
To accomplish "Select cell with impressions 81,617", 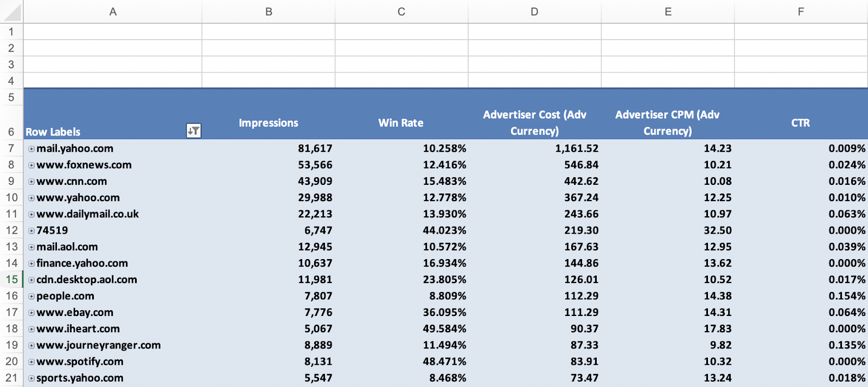I will tap(269, 148).
